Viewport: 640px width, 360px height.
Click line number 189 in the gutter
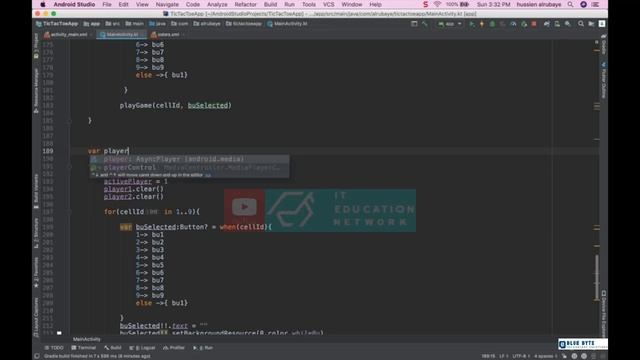[x=48, y=151]
